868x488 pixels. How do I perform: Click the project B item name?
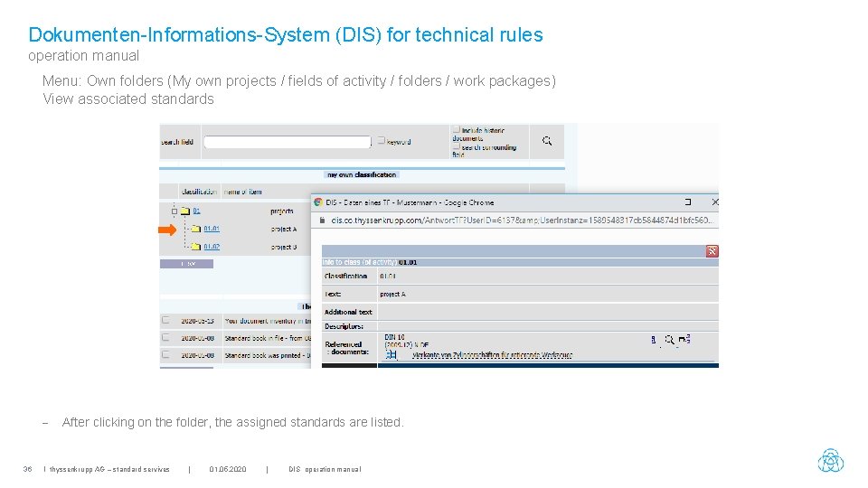pos(283,247)
